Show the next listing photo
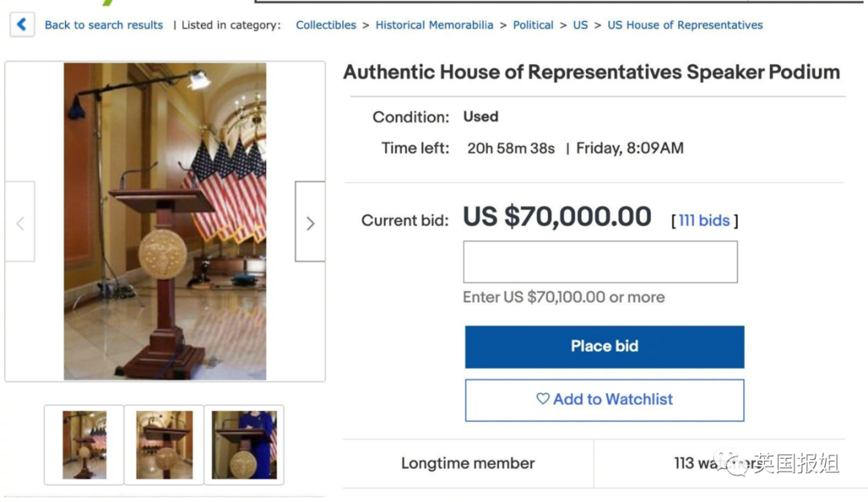Viewport: 868px width, 502px height. click(x=309, y=223)
